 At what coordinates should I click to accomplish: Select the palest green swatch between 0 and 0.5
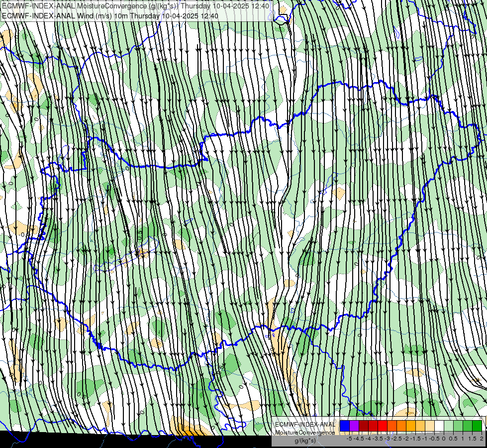pyautogui.click(x=449, y=426)
